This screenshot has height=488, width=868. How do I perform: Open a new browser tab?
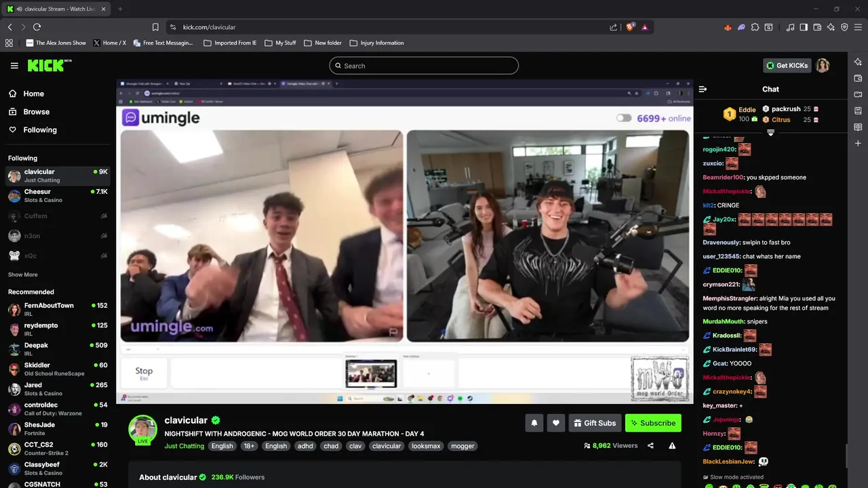point(120,9)
